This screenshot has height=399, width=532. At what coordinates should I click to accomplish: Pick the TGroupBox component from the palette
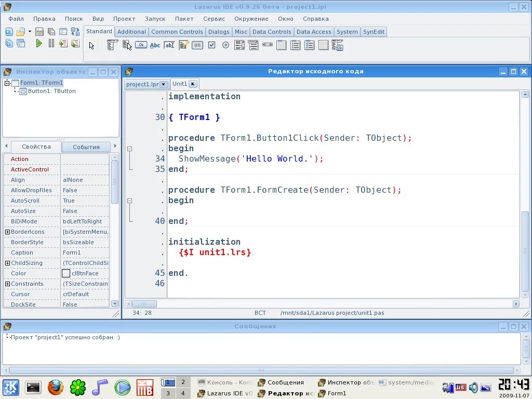point(281,45)
